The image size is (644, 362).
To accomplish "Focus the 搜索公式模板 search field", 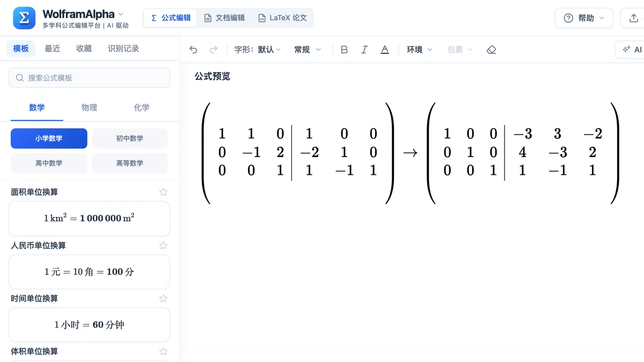I will [x=89, y=78].
